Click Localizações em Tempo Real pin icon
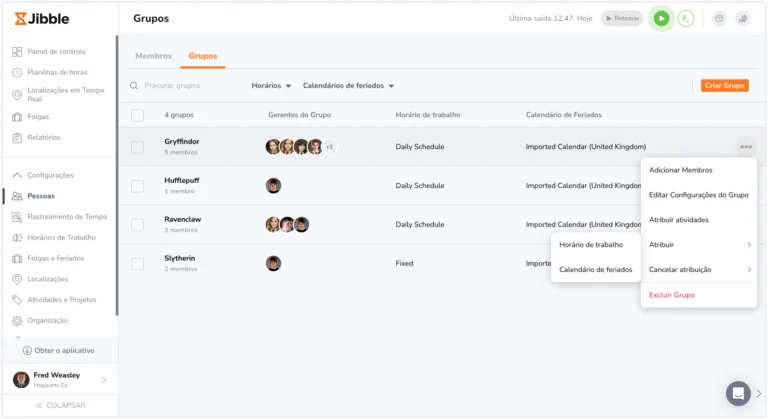This screenshot has height=419, width=768. tap(17, 95)
